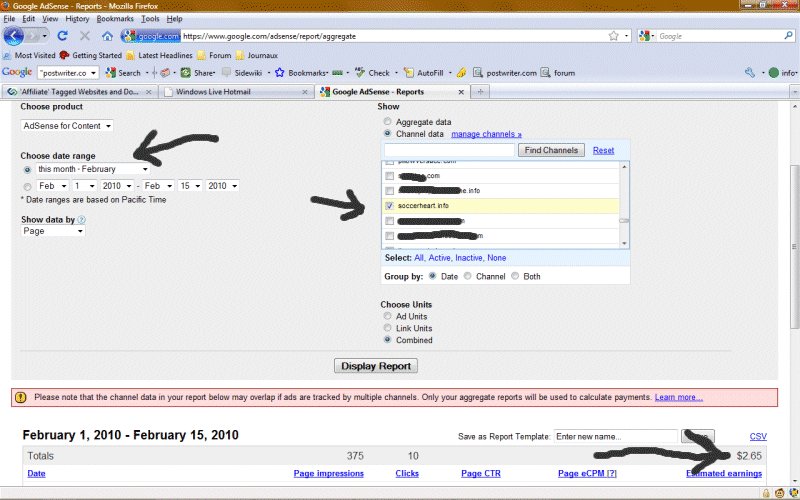Select the Channel data radio button
The width and height of the screenshot is (800, 500).
coord(387,133)
